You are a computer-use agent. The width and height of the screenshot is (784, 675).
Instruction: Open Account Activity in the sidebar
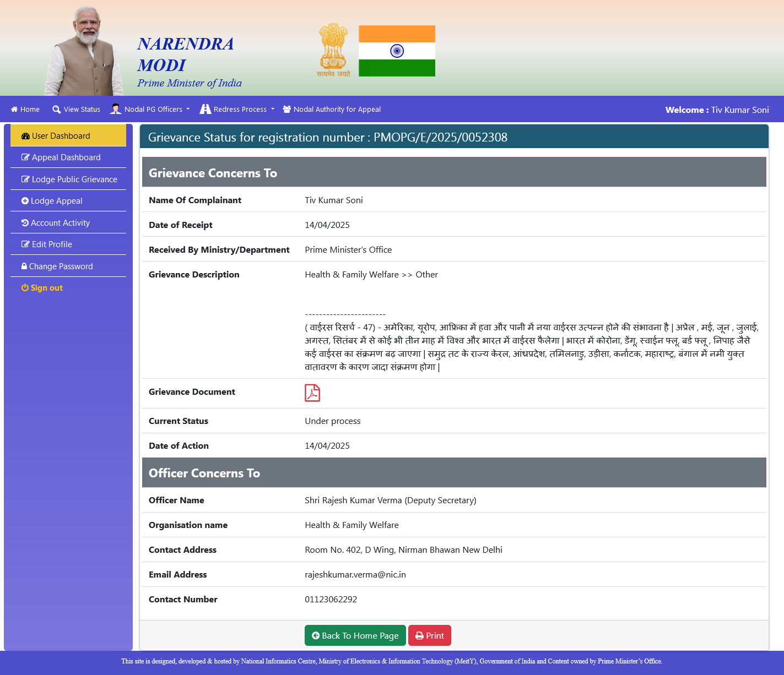point(68,223)
